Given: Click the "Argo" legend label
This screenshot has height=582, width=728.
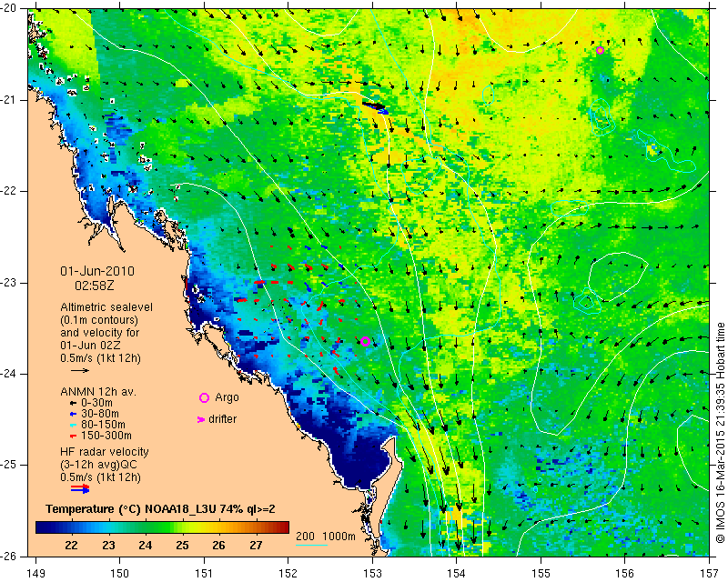Looking at the screenshot, I should click(x=227, y=397).
